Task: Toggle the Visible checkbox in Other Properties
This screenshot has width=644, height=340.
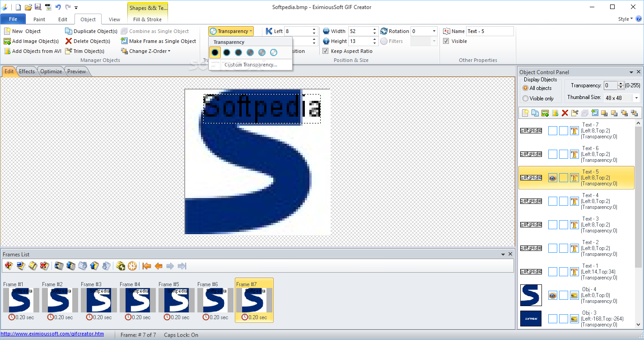Action: 446,41
